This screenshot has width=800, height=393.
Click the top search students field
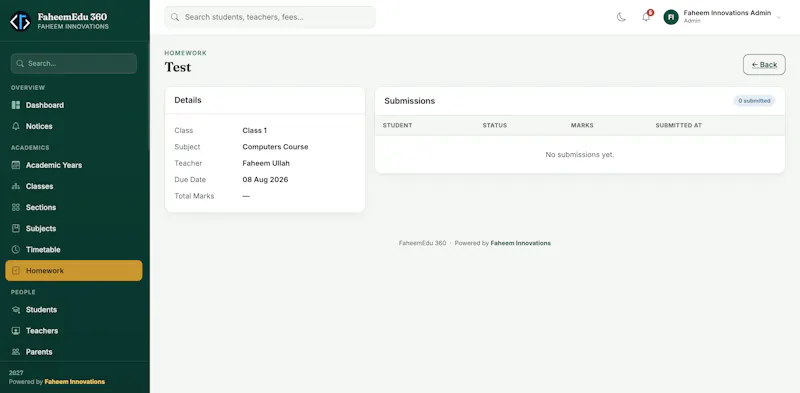tap(270, 17)
